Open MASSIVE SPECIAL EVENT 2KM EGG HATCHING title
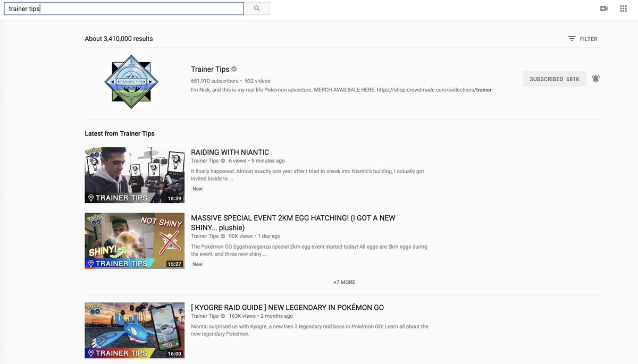 click(293, 223)
